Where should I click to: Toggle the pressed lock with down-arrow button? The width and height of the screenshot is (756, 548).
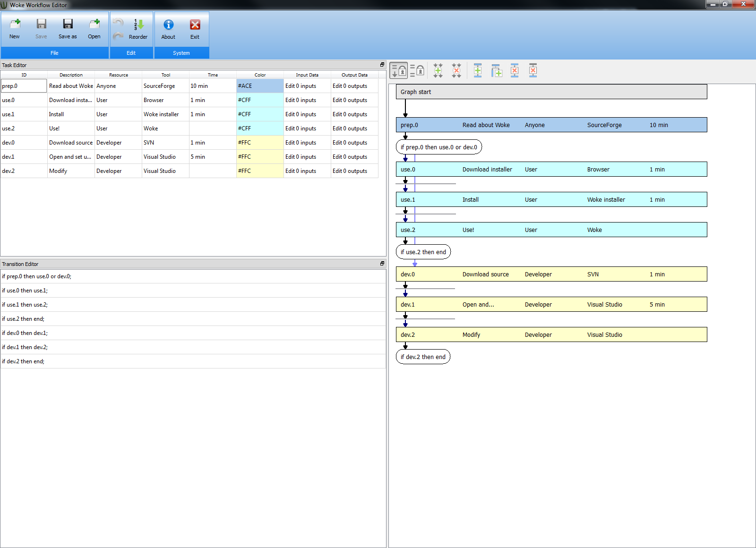[x=399, y=71]
